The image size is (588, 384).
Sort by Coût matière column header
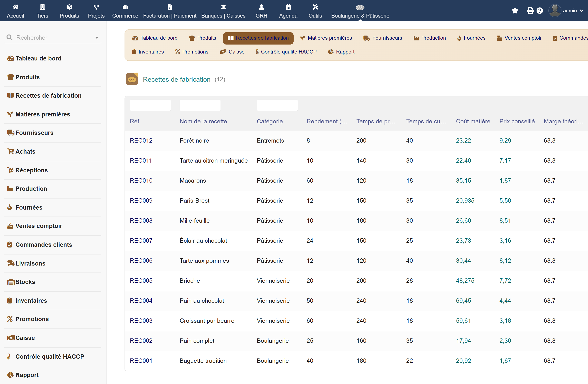[473, 121]
